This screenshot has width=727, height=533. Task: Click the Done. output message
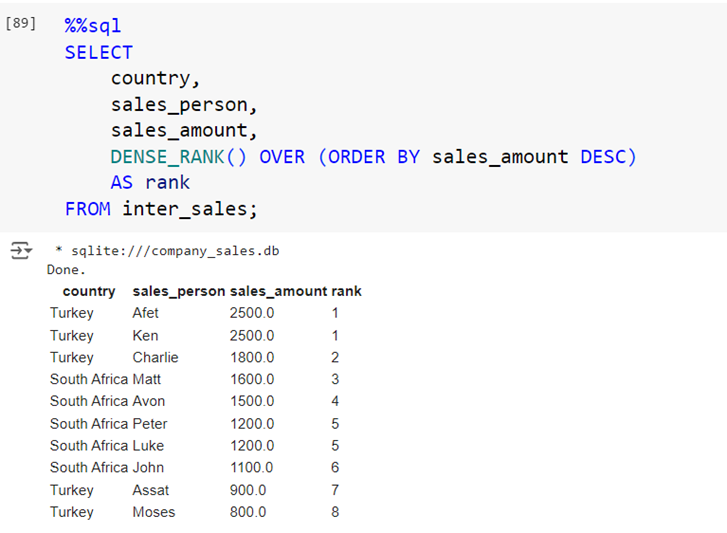tap(66, 270)
